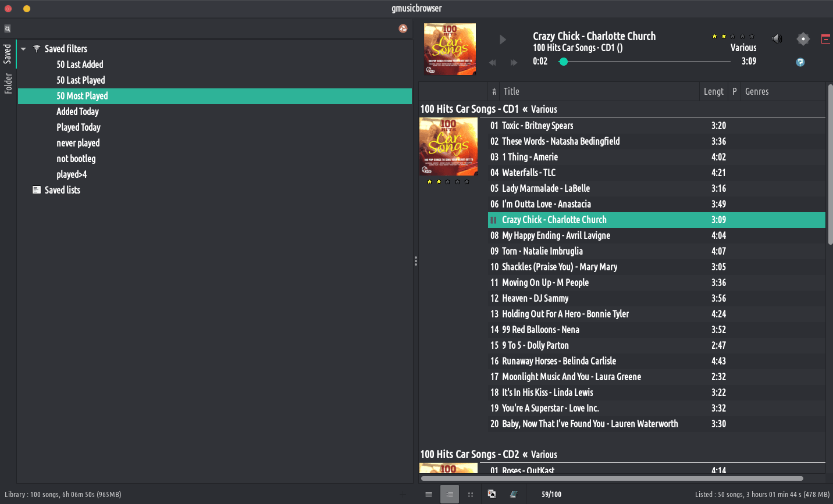The width and height of the screenshot is (833, 504).
Task: Switch to the Folder tab
Action: 8,83
